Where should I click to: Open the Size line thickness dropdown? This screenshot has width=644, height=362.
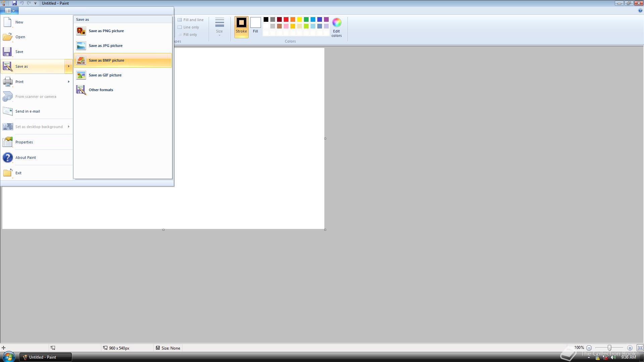click(219, 27)
